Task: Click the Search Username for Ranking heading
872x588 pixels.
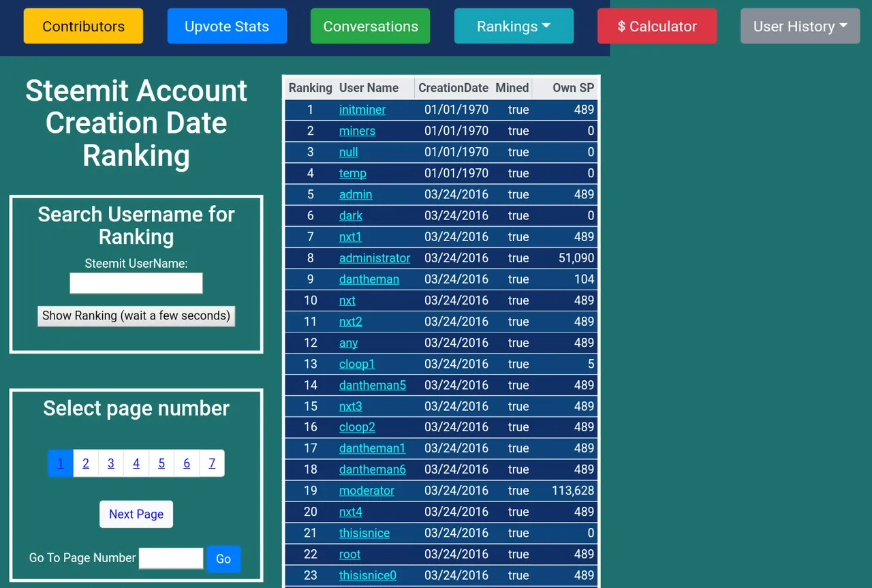Action: click(x=136, y=226)
